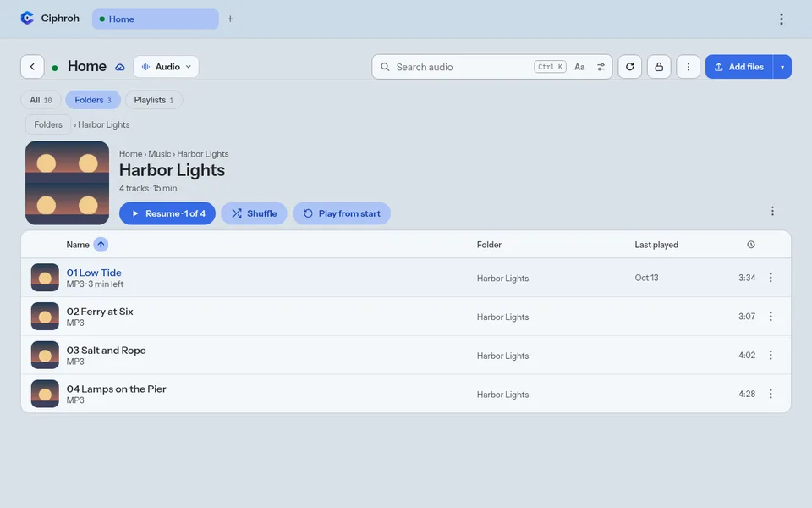Click the Ciphroh logo icon
812x508 pixels.
pos(27,18)
